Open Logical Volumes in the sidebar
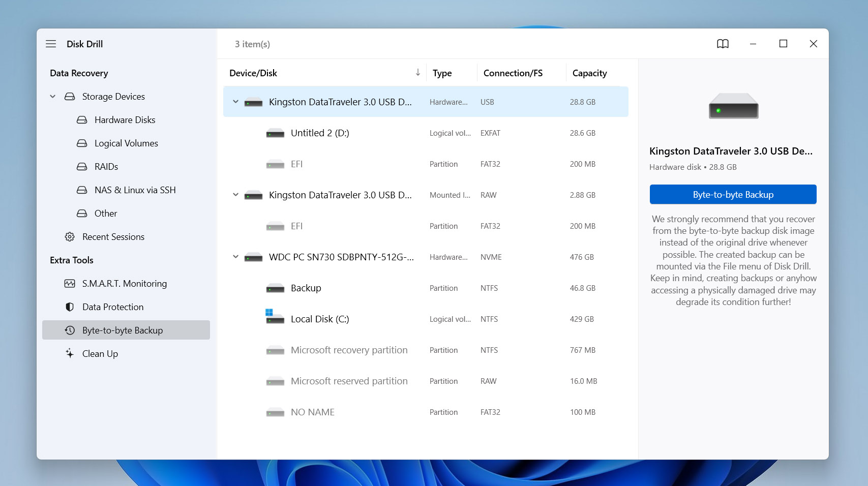The image size is (868, 486). 126,143
